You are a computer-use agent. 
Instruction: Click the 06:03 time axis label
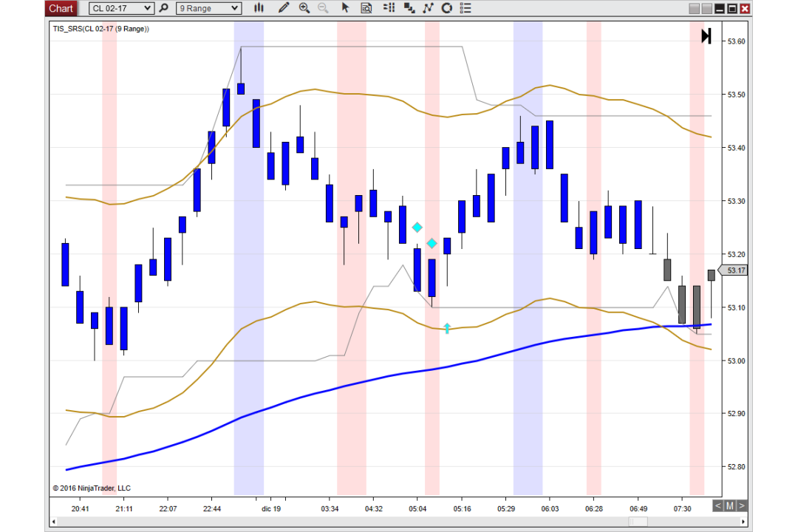(x=550, y=508)
